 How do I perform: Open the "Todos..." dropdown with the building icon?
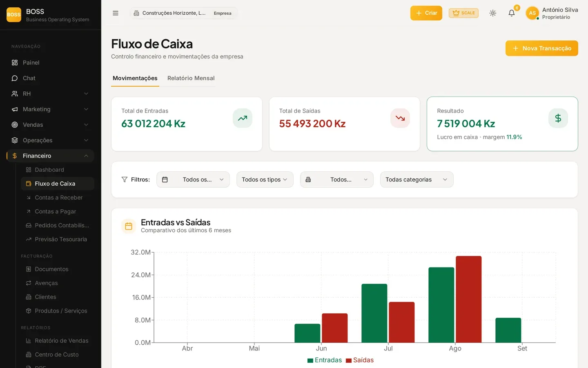click(x=337, y=180)
